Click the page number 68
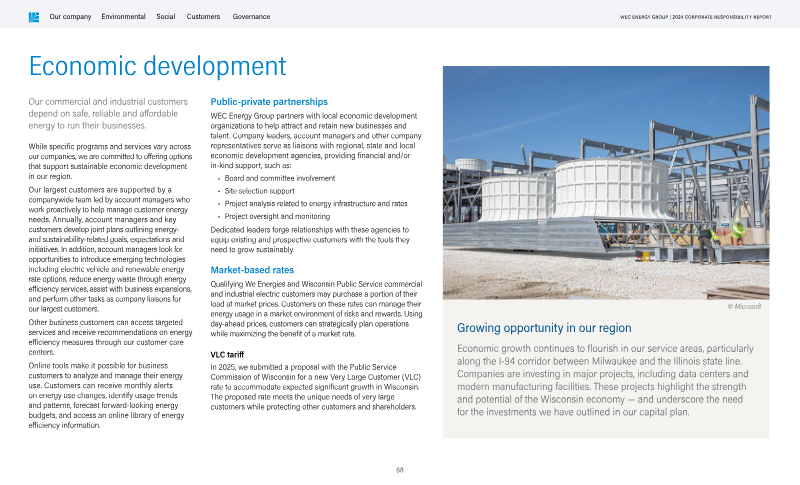This screenshot has width=800, height=485. click(400, 469)
